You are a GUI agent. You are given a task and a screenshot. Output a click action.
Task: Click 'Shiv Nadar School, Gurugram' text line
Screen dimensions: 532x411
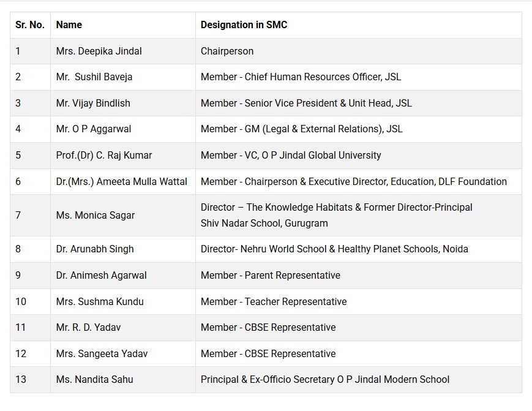click(x=264, y=224)
